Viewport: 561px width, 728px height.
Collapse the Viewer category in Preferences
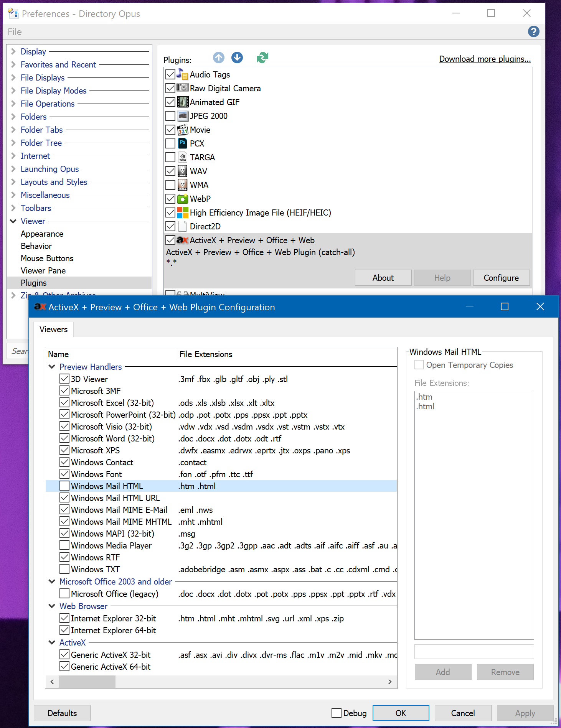(13, 221)
